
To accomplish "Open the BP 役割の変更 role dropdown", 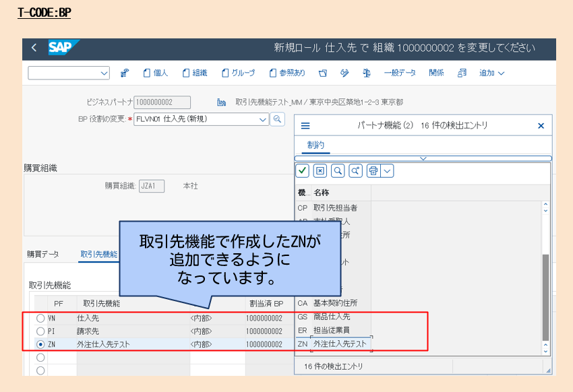I will [x=262, y=119].
